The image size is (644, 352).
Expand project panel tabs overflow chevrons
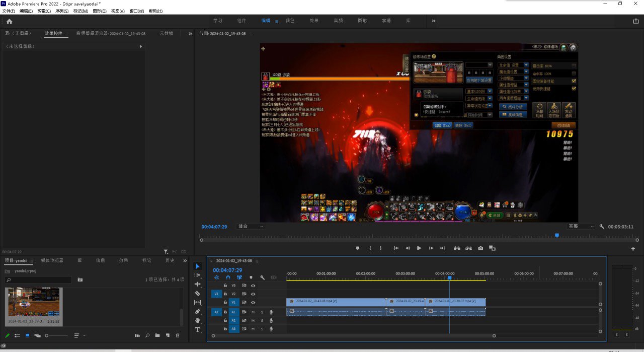(186, 261)
